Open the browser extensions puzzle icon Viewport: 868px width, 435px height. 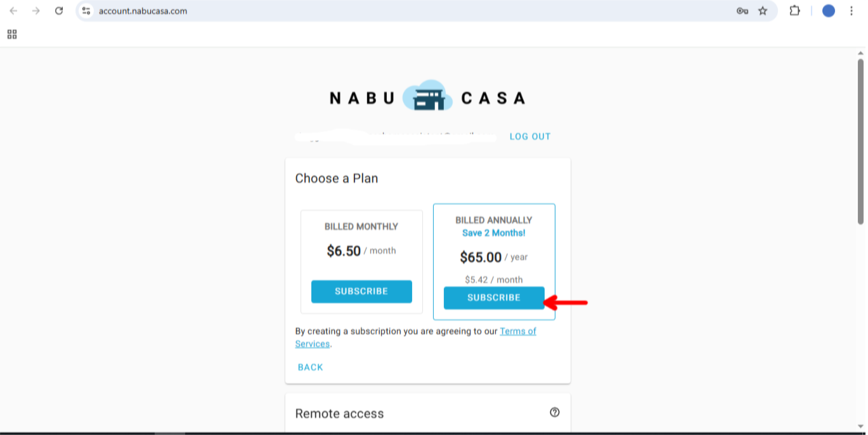pyautogui.click(x=794, y=11)
